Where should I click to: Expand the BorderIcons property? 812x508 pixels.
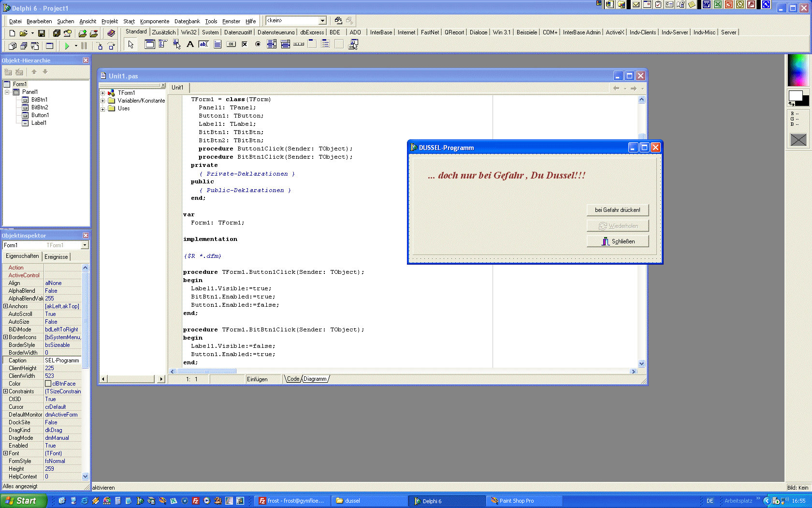pyautogui.click(x=5, y=337)
